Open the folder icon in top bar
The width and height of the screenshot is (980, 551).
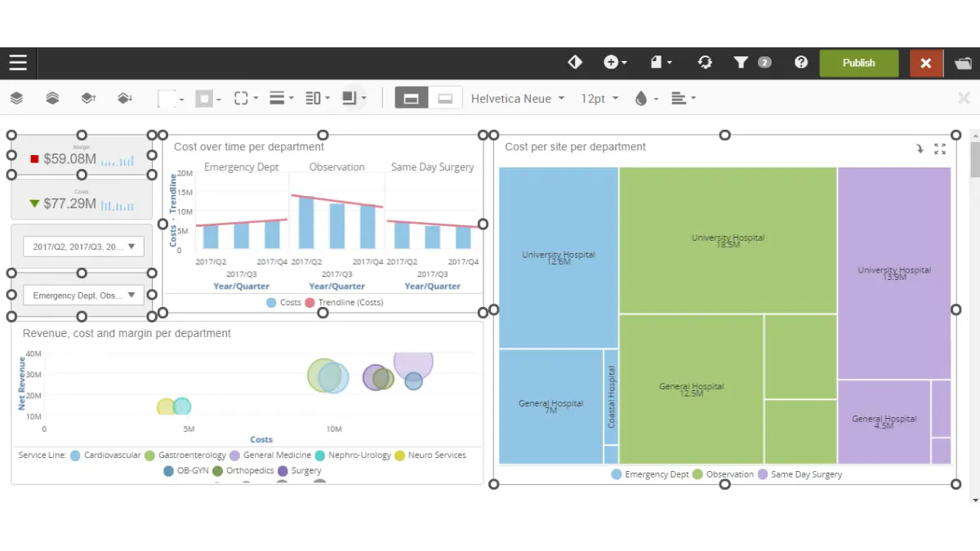coord(963,63)
